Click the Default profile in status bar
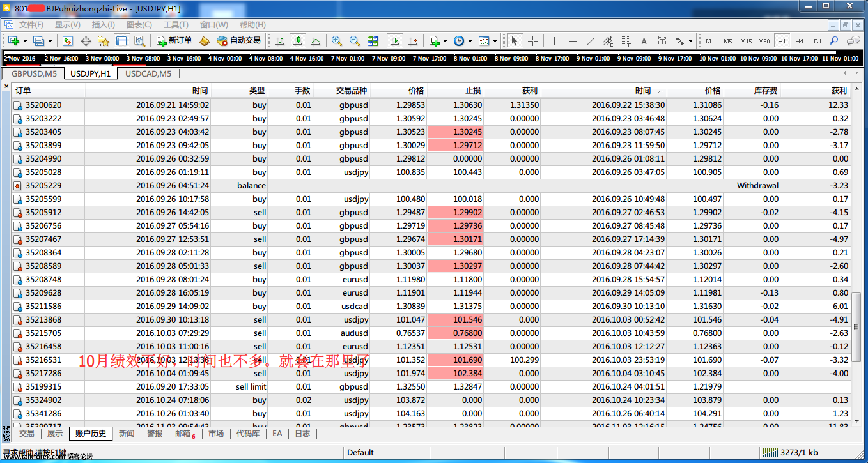The height and width of the screenshot is (463, 868). (x=360, y=452)
